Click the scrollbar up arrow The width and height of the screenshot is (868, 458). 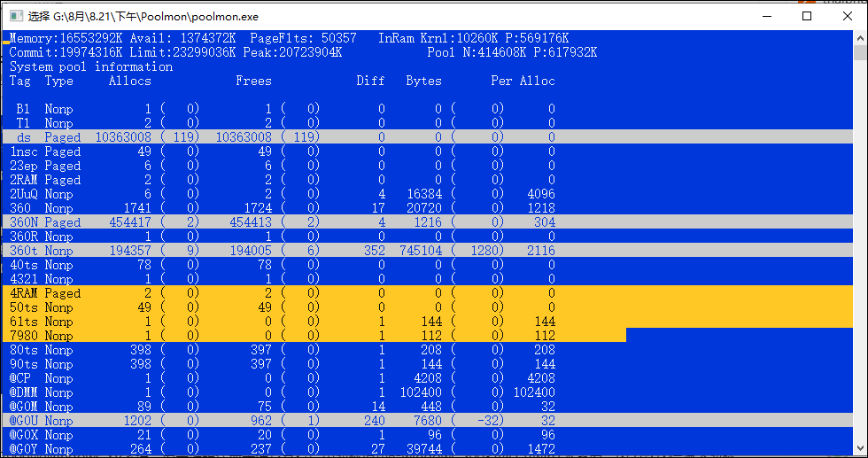click(x=860, y=38)
